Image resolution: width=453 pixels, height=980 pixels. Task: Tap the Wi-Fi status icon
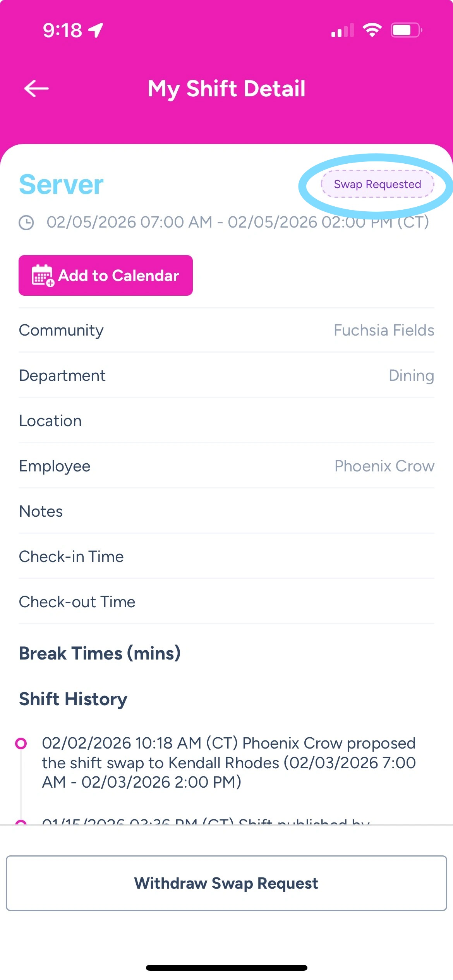click(x=372, y=30)
